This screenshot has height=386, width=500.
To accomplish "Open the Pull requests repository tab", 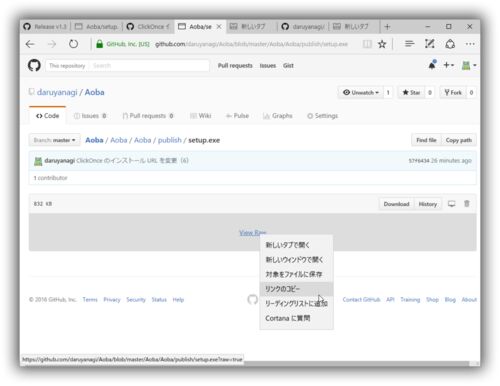I will (x=148, y=116).
